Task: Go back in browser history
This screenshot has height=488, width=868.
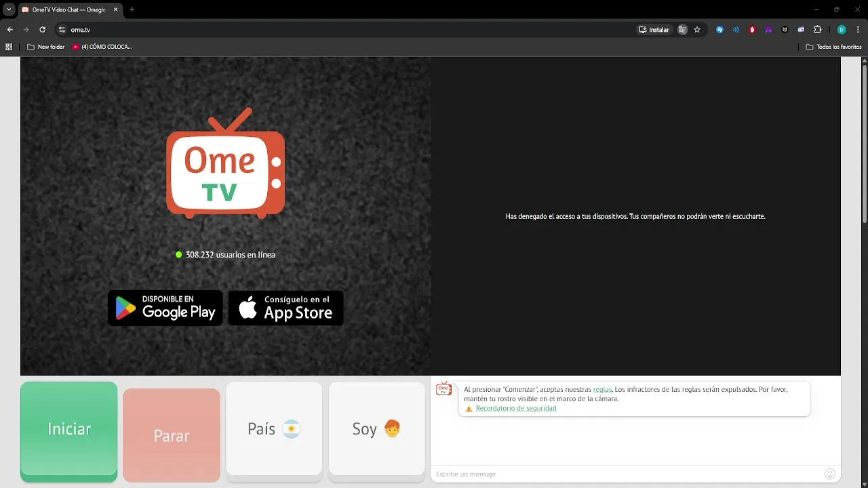Action: point(9,30)
